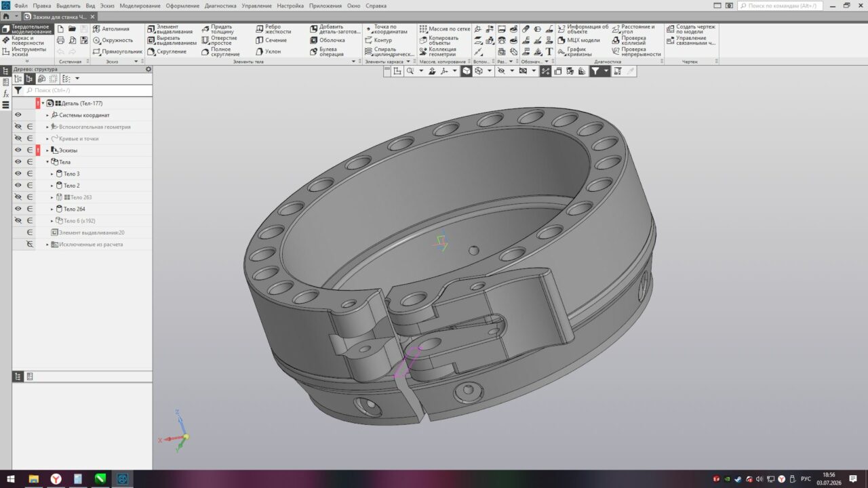Focus the tree search field Поиск
Screen dimensions: 868x488
point(87,90)
